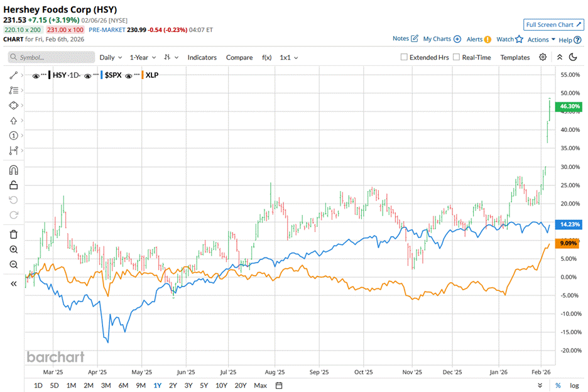Tick the Real-Time checkbox

(x=456, y=57)
